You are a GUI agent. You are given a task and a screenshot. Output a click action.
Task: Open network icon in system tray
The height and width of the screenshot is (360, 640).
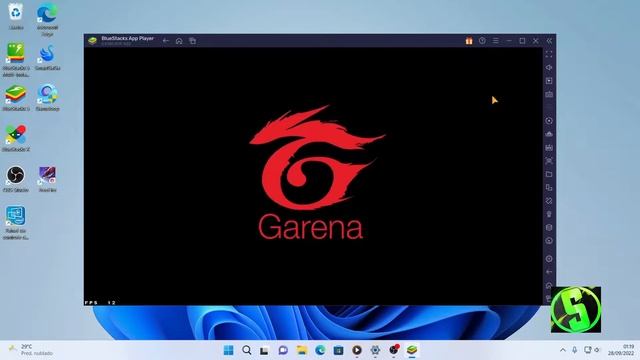(x=587, y=350)
